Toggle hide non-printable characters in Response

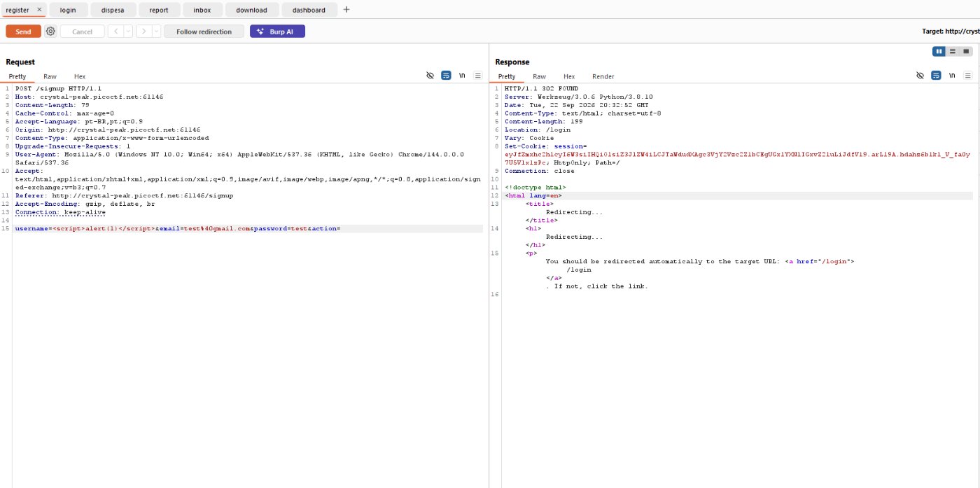pyautogui.click(x=920, y=76)
